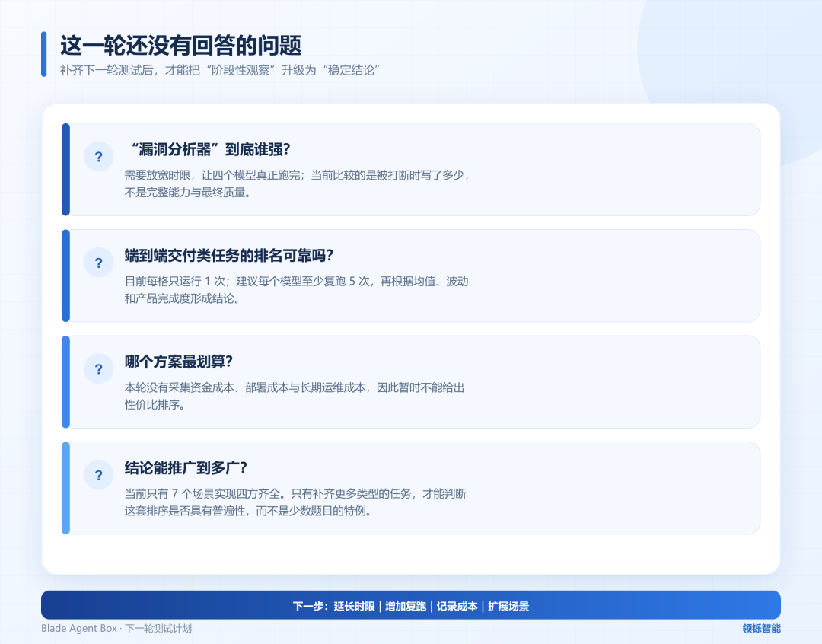Click the question mark icon beside "哪个方案最划算"
The image size is (822, 644).
(x=98, y=369)
